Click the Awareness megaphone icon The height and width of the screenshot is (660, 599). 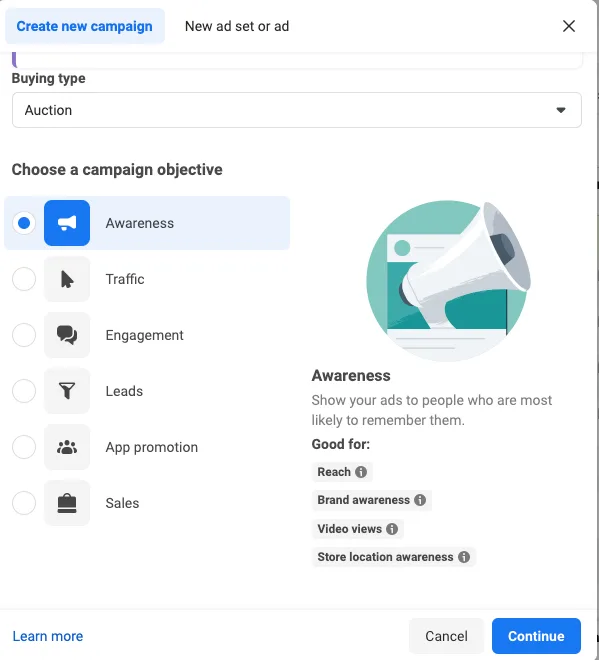pos(67,223)
